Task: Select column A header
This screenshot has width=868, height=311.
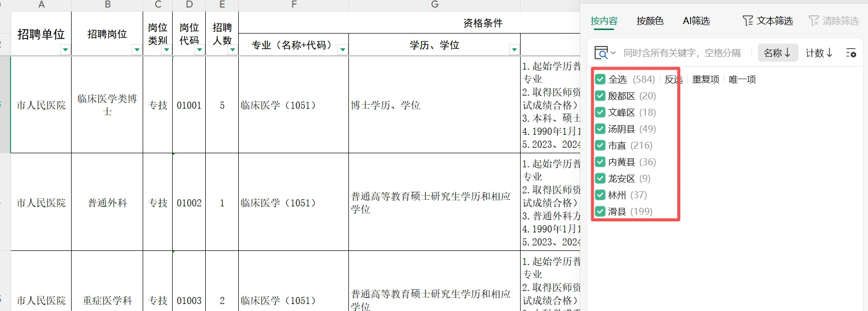Action: point(41,5)
